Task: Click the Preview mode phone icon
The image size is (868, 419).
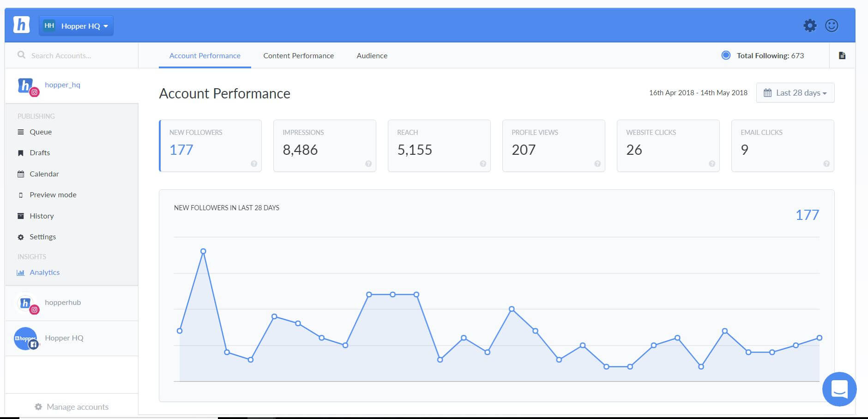Action: 20,194
